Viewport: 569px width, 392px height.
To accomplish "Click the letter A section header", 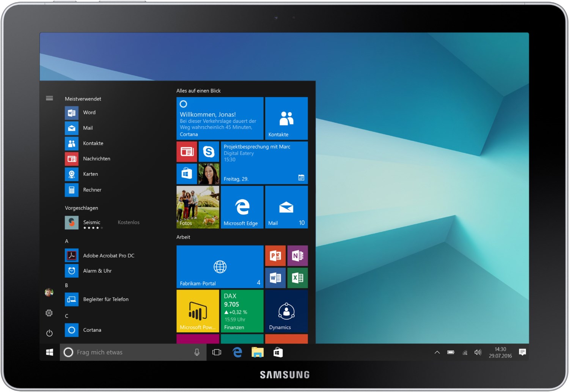I will (x=67, y=241).
